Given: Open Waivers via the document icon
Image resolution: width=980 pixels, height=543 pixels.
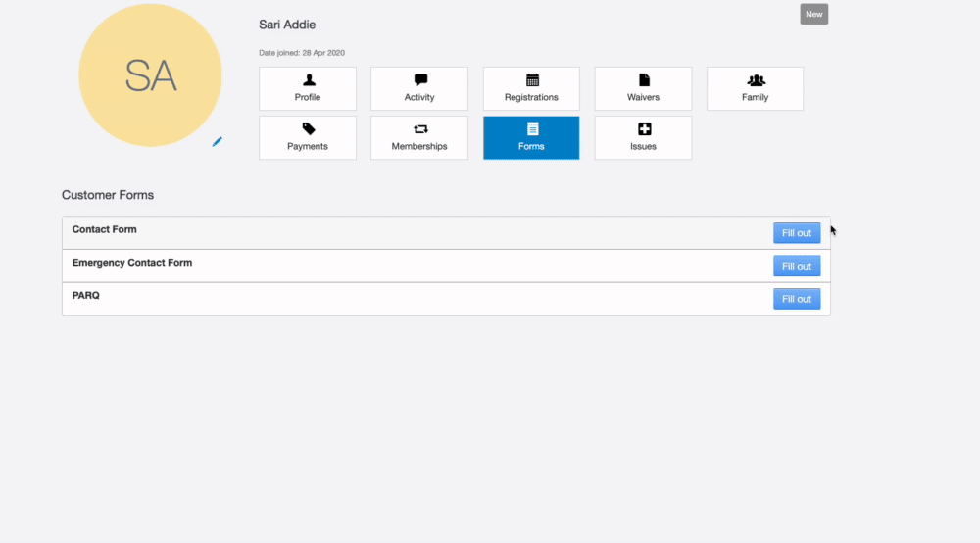Looking at the screenshot, I should coord(643,80).
